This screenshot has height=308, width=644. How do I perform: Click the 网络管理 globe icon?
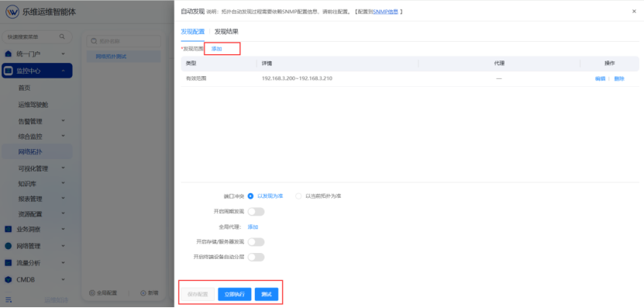(9, 246)
